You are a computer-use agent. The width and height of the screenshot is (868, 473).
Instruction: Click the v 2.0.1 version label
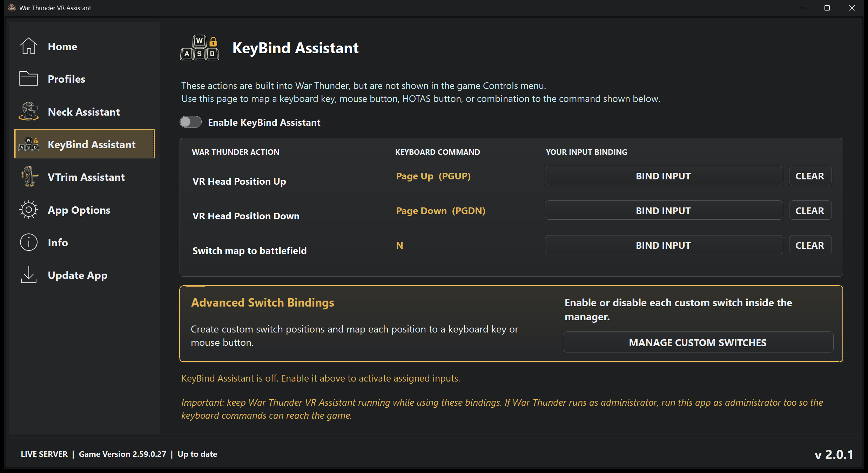coord(834,454)
